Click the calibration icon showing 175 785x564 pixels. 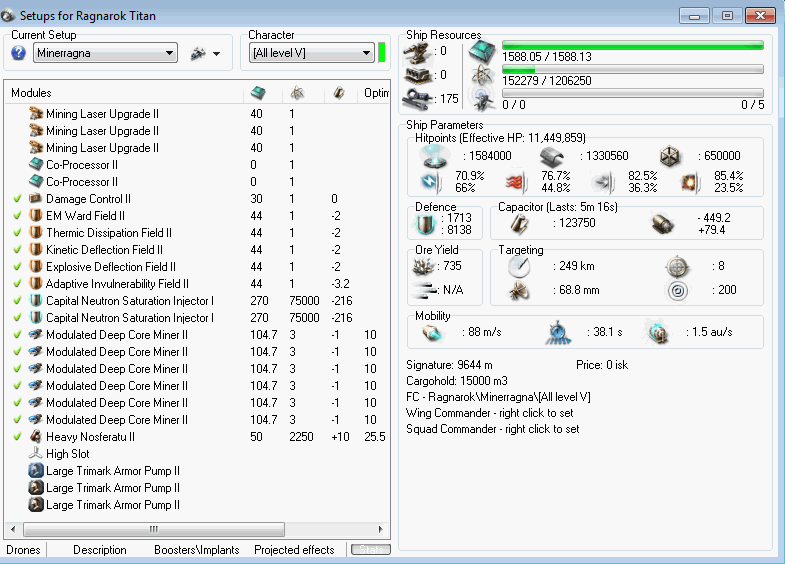tap(418, 98)
